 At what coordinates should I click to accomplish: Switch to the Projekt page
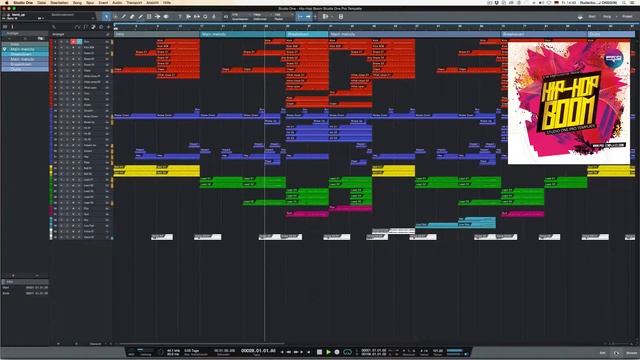627,17
